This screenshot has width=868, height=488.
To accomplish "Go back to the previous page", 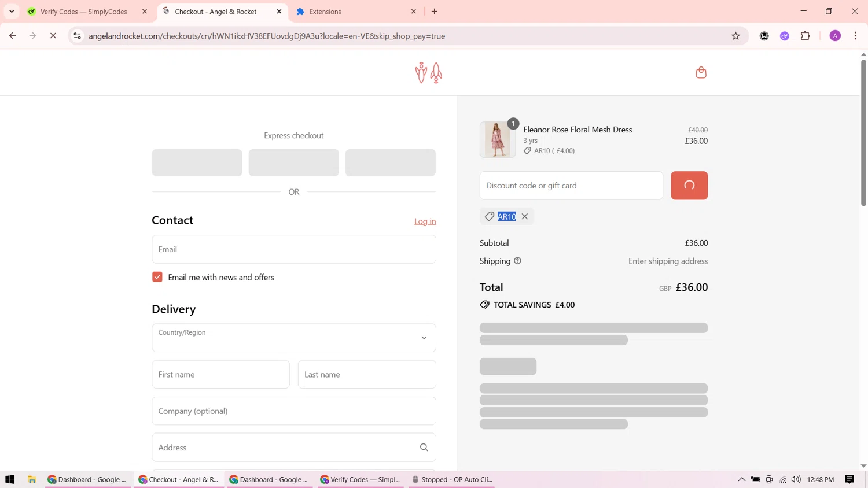I will pyautogui.click(x=12, y=36).
